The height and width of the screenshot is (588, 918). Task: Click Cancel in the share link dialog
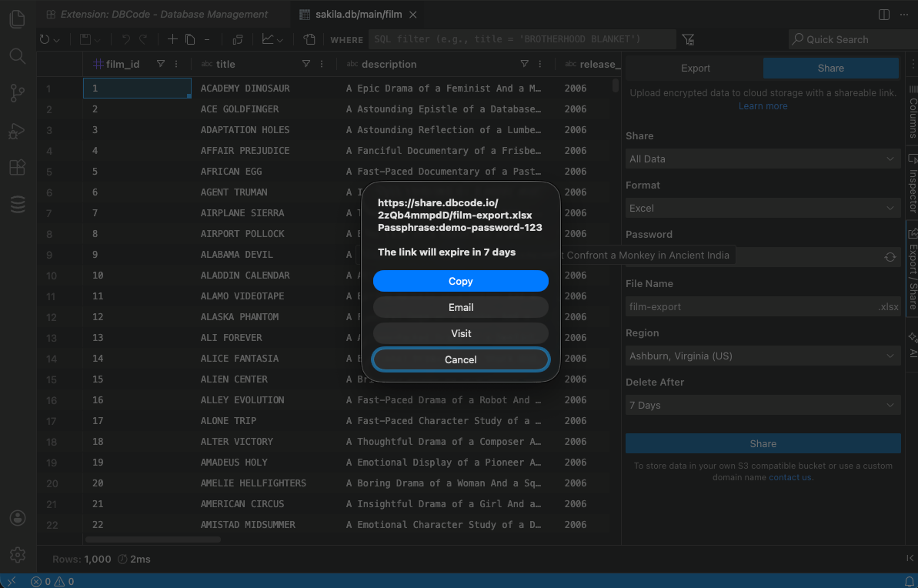pos(460,359)
